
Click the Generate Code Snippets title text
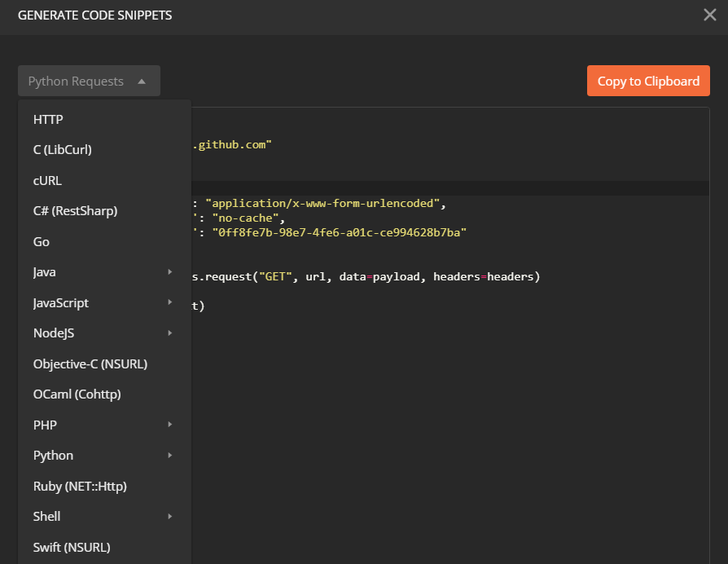click(94, 15)
